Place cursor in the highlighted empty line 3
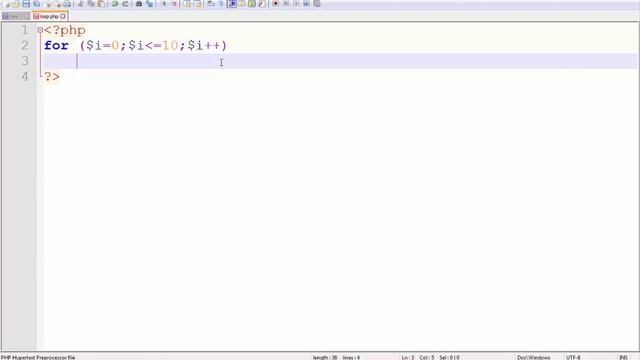640x360 pixels. click(340, 61)
